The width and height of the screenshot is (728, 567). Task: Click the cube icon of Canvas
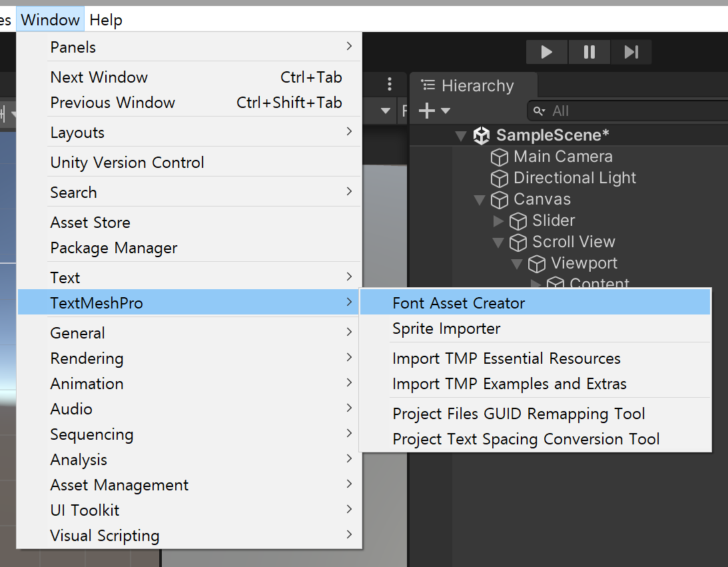click(500, 200)
